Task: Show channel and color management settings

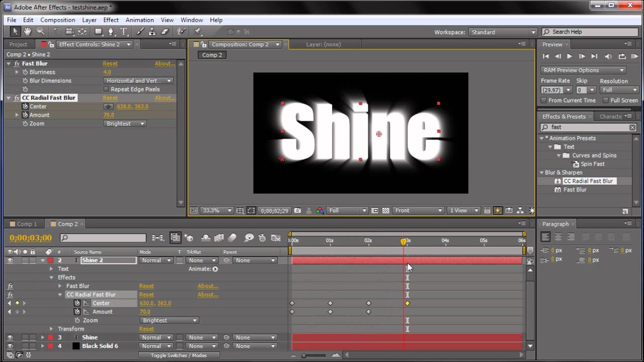Action: (320, 211)
